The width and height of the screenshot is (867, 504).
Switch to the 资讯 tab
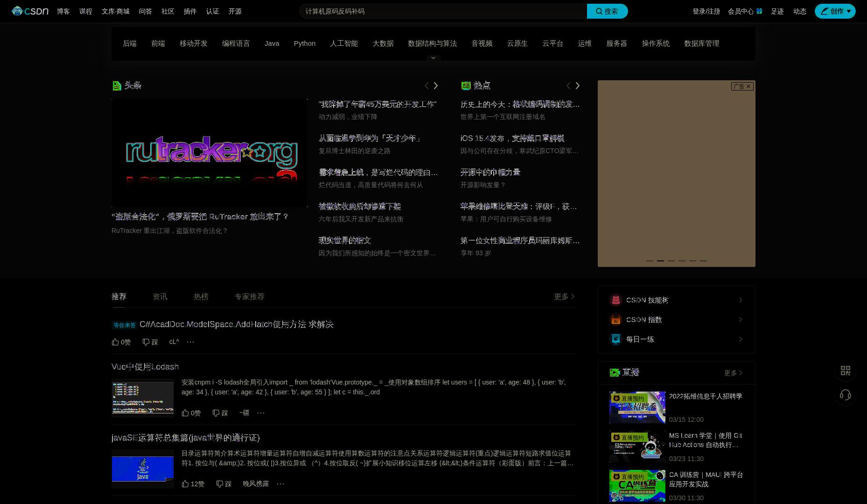(x=160, y=297)
